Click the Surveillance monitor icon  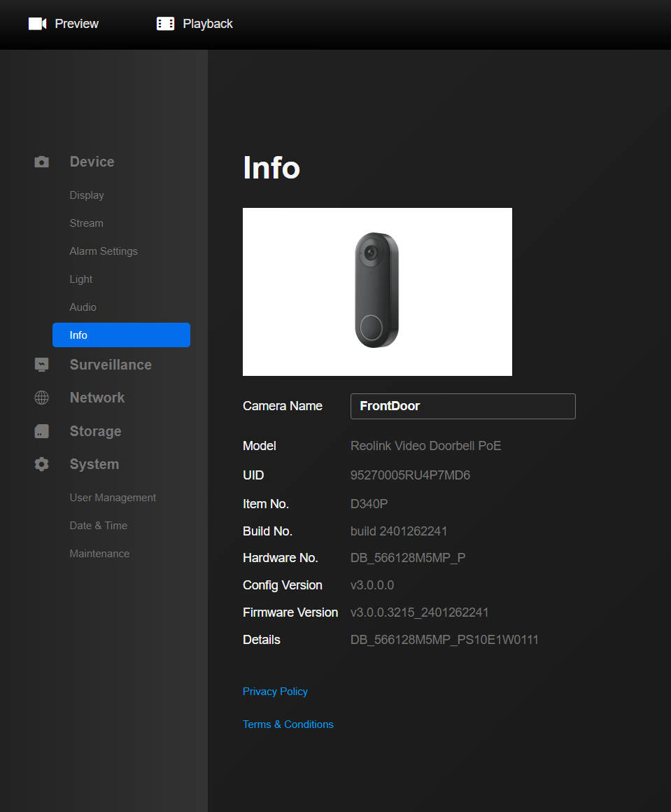pyautogui.click(x=41, y=364)
